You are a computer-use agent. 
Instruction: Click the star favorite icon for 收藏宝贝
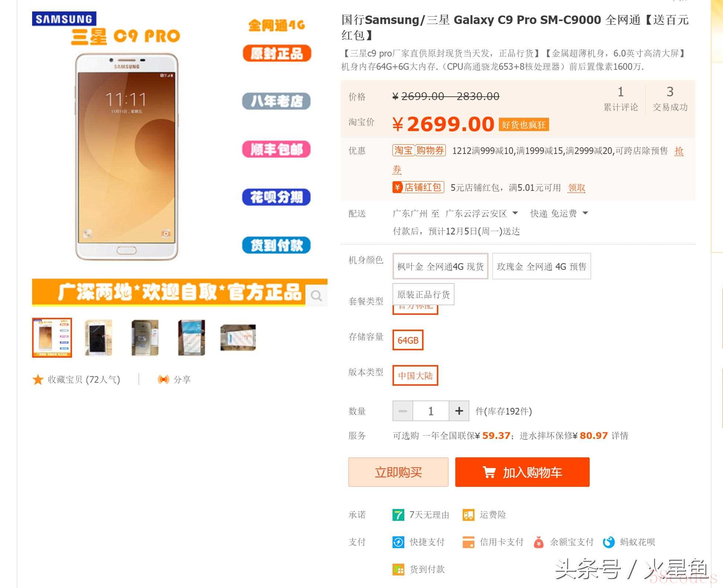coord(38,379)
